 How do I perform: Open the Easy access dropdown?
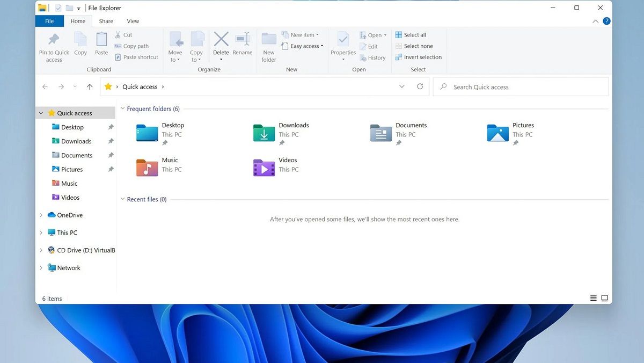(x=303, y=46)
